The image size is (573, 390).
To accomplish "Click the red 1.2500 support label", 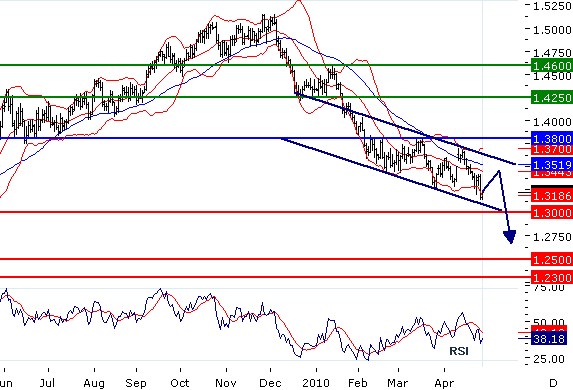I will (x=551, y=260).
